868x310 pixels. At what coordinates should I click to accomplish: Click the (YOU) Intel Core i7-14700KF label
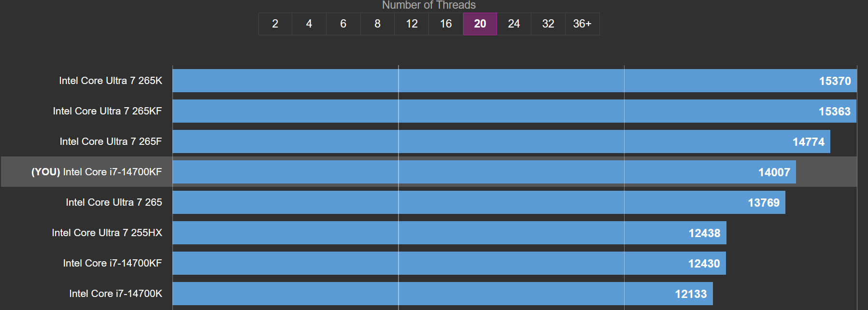coord(97,172)
